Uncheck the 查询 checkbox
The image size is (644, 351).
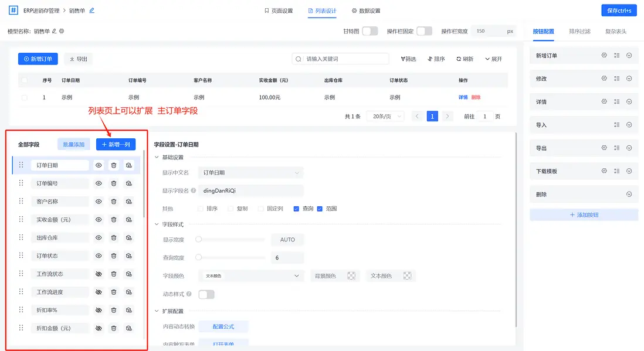pos(296,209)
